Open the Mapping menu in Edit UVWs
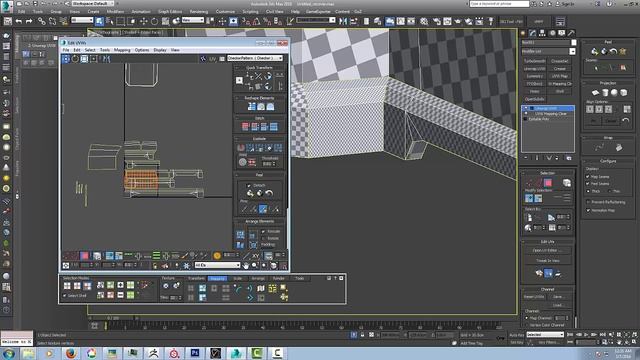The width and height of the screenshot is (640, 360). [x=122, y=50]
